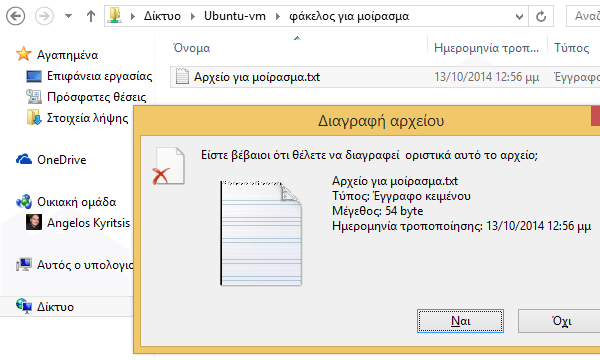600x360 pixels.
Task: Click the Αυτός ο υπολογιστής computer icon
Action: [x=24, y=264]
